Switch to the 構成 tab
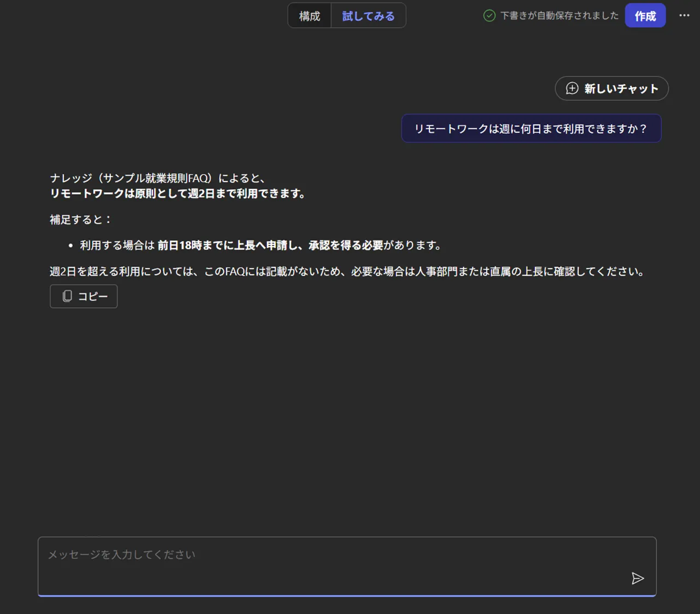Screen dimensions: 700x614 pos(310,16)
